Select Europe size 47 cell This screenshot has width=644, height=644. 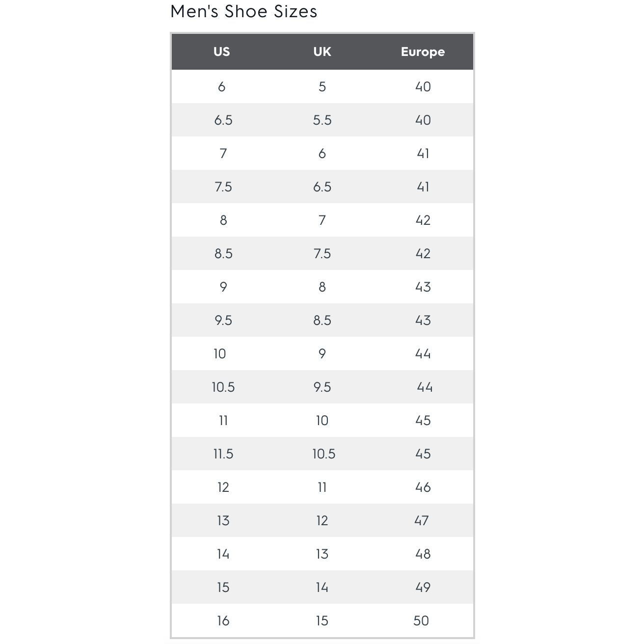[422, 521]
